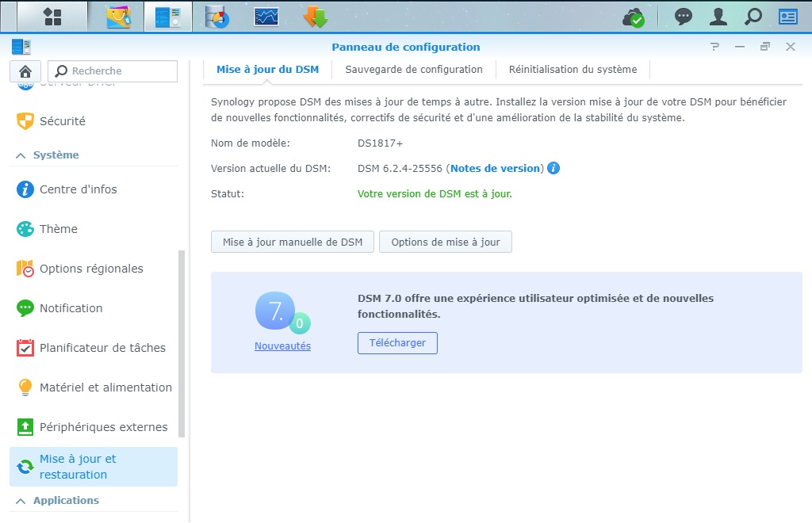The height and width of the screenshot is (523, 812).
Task: Go to Control Panel home
Action: (x=25, y=71)
